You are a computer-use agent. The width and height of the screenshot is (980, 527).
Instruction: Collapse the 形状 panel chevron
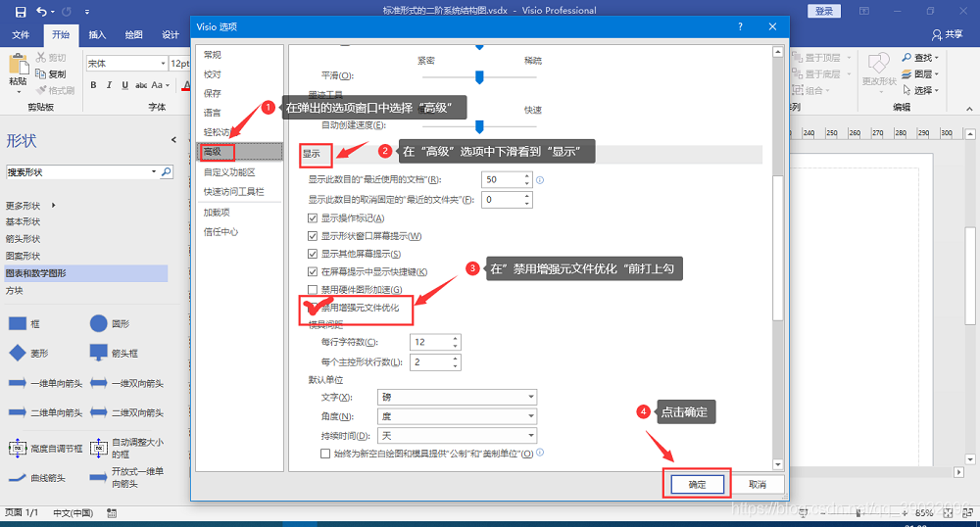pos(173,140)
